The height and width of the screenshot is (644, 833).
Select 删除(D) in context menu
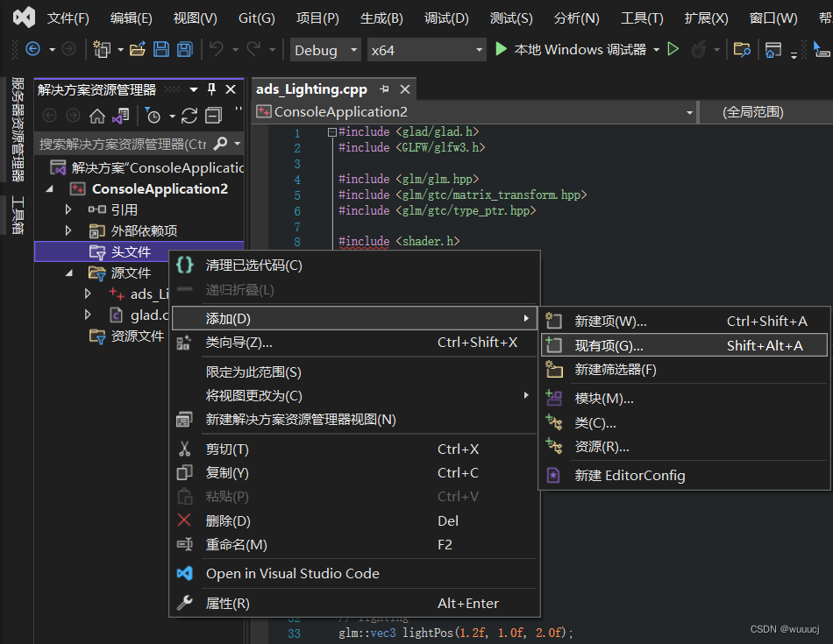(354, 520)
